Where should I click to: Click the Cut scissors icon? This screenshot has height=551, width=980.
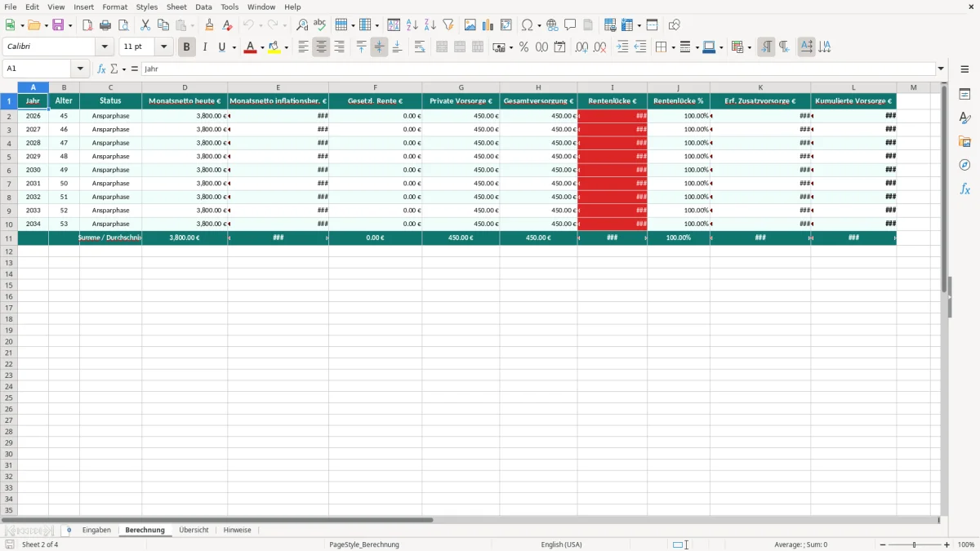pos(145,25)
